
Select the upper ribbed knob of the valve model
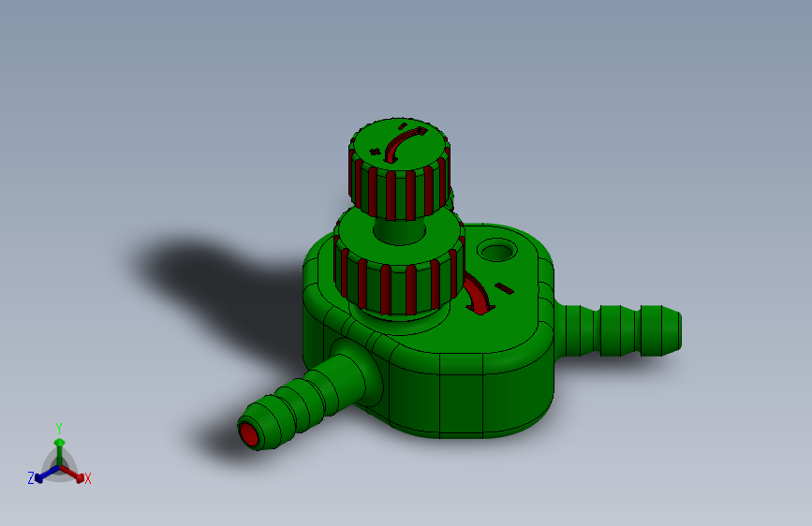[399, 169]
